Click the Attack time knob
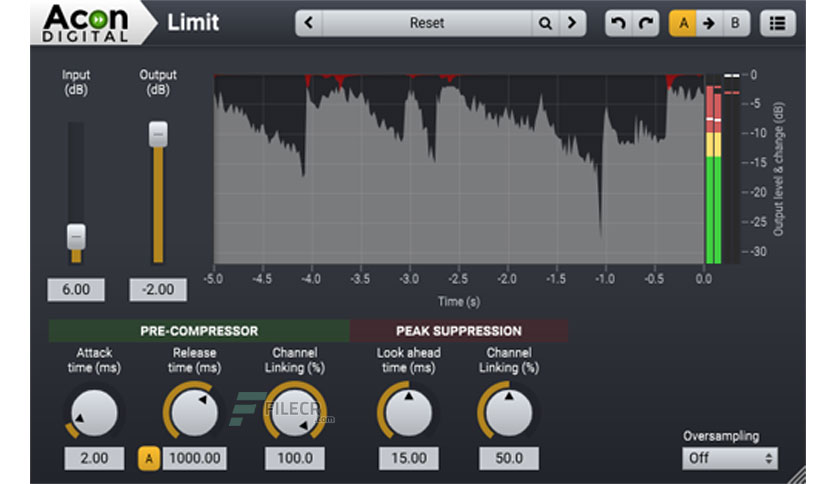Screen dimensions: 836x484 pos(94,413)
